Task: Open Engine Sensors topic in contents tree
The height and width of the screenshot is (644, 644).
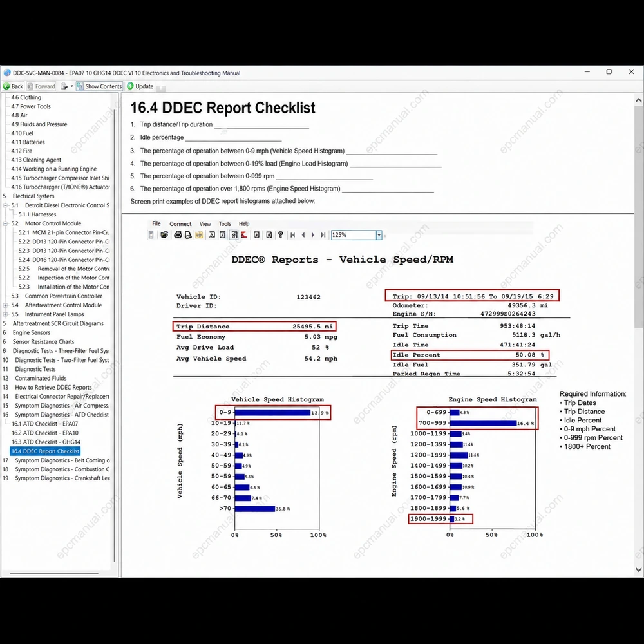Action: [x=32, y=333]
